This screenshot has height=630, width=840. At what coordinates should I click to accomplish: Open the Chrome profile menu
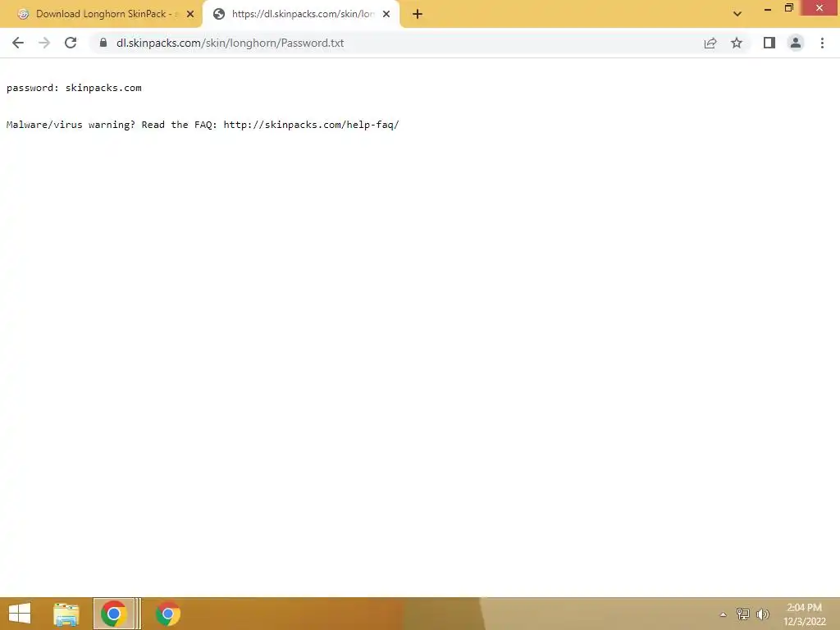tap(796, 43)
